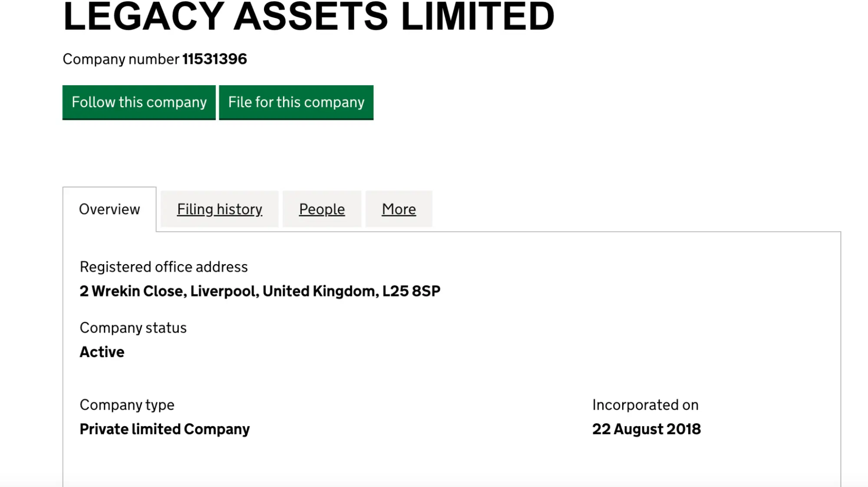
Task: Click the File for this company button
Action: pyautogui.click(x=296, y=103)
